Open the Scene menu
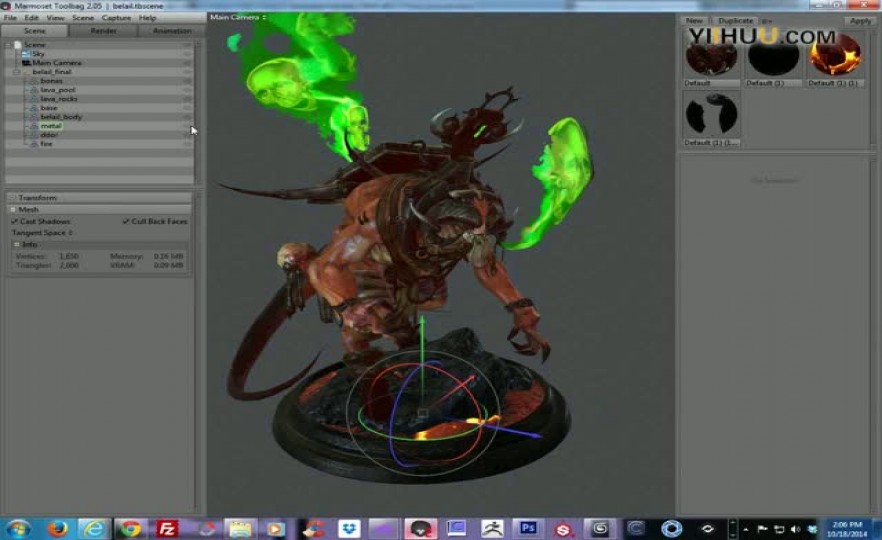The width and height of the screenshot is (882, 540). pyautogui.click(x=83, y=18)
